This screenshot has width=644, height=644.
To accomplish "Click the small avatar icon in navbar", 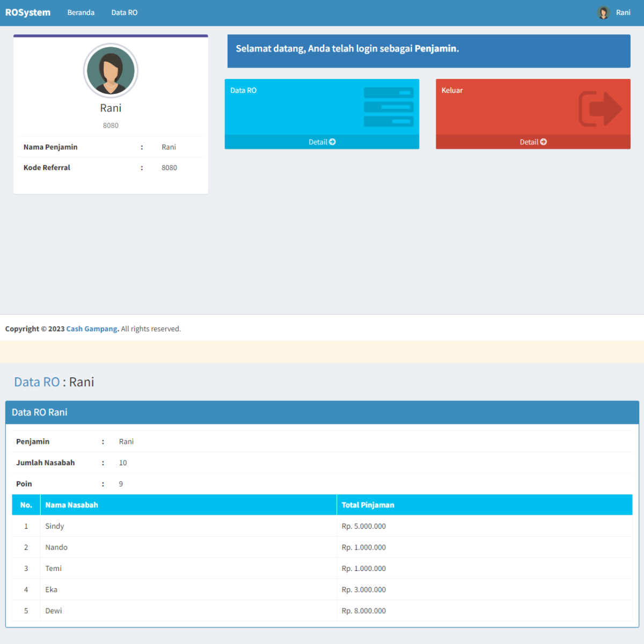I will click(x=604, y=13).
